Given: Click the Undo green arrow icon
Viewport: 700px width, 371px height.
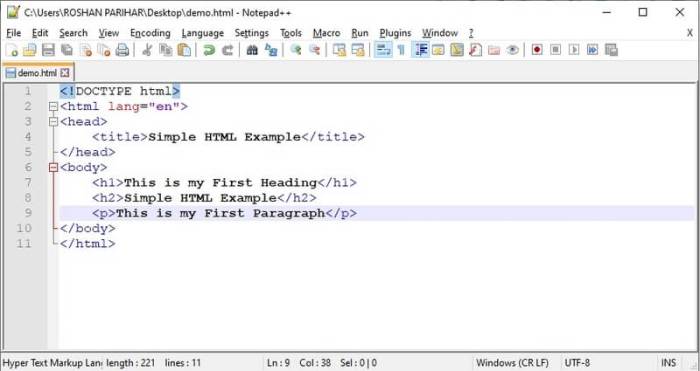Looking at the screenshot, I should click(208, 50).
